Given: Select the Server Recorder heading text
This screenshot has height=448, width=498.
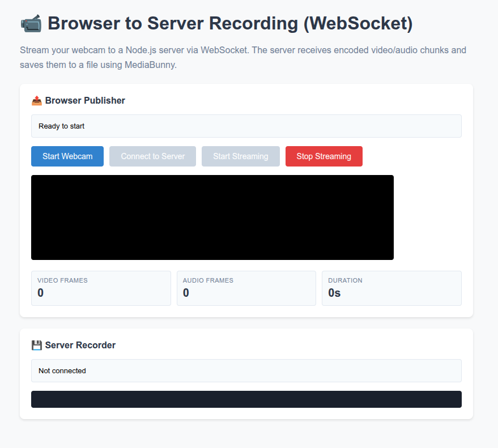Looking at the screenshot, I should pyautogui.click(x=80, y=345).
